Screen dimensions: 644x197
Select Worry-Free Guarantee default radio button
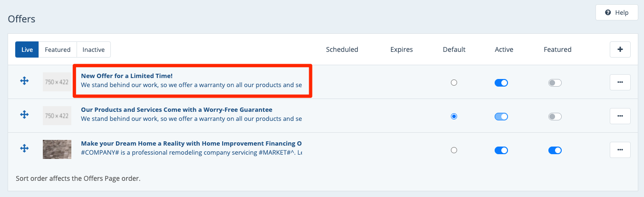454,116
